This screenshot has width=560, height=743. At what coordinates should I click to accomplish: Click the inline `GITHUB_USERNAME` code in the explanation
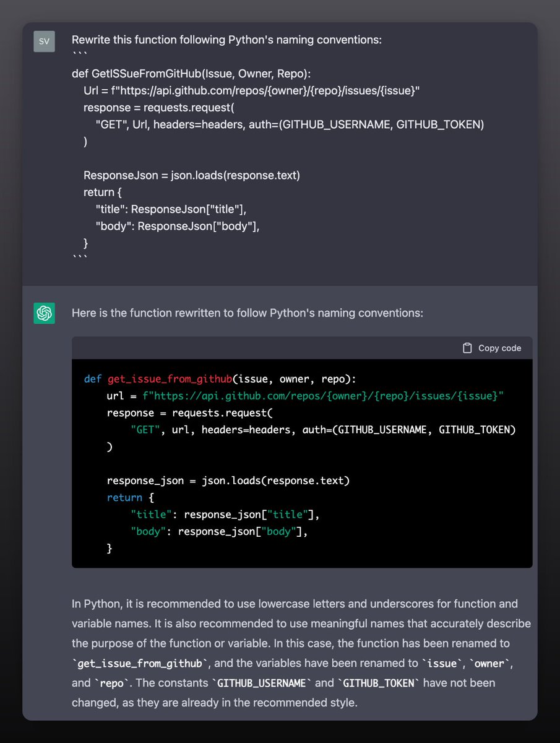(x=262, y=683)
